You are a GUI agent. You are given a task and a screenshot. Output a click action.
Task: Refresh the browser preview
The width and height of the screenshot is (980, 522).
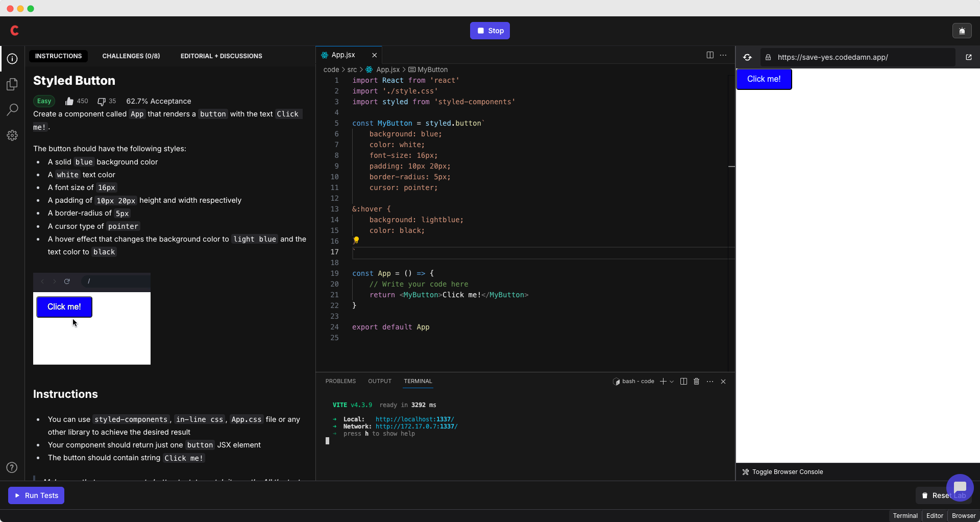(747, 57)
